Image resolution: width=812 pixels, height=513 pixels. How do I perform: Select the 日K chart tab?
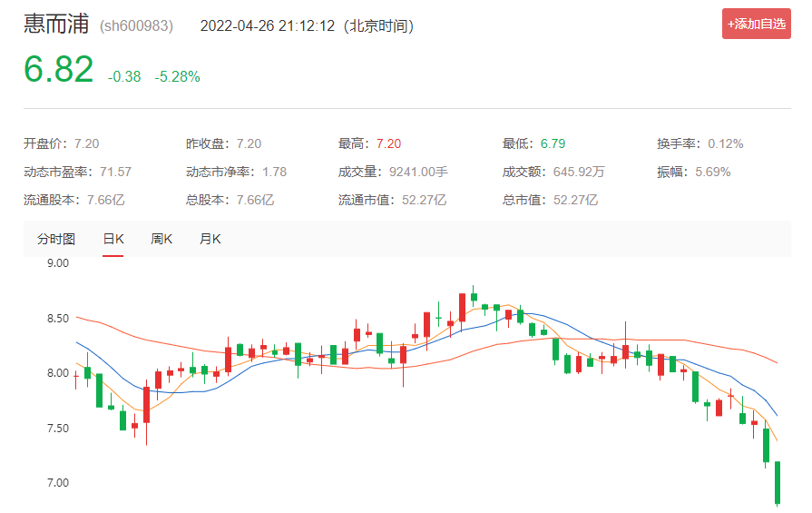point(113,240)
